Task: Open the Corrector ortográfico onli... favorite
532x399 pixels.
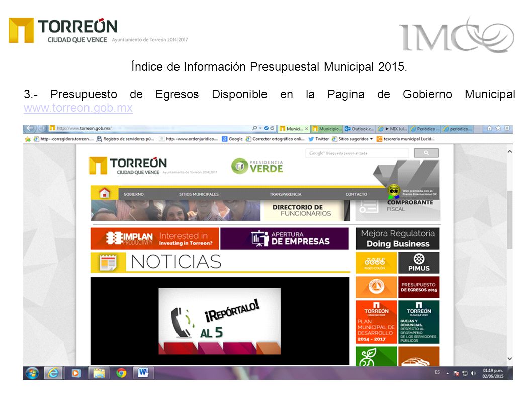Action: (275, 139)
